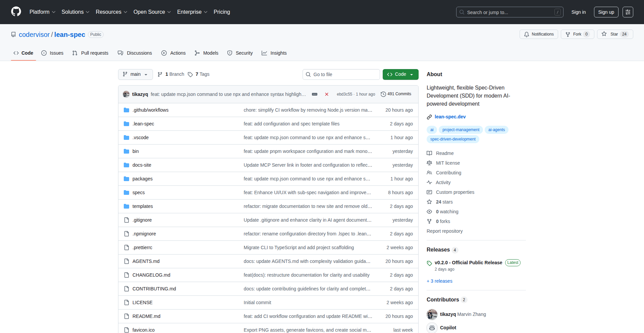Click the appearance settings icon in header

[x=628, y=12]
